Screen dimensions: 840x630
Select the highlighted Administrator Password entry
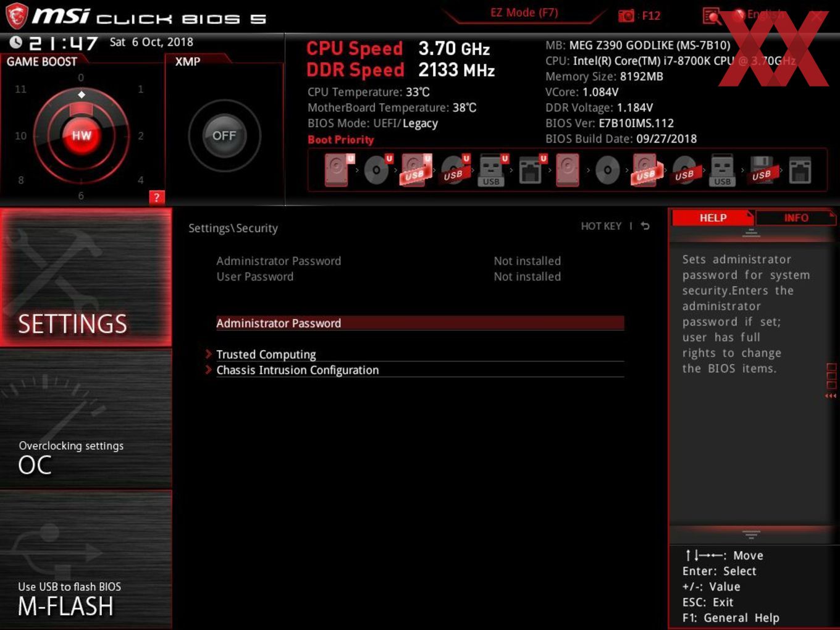(420, 323)
